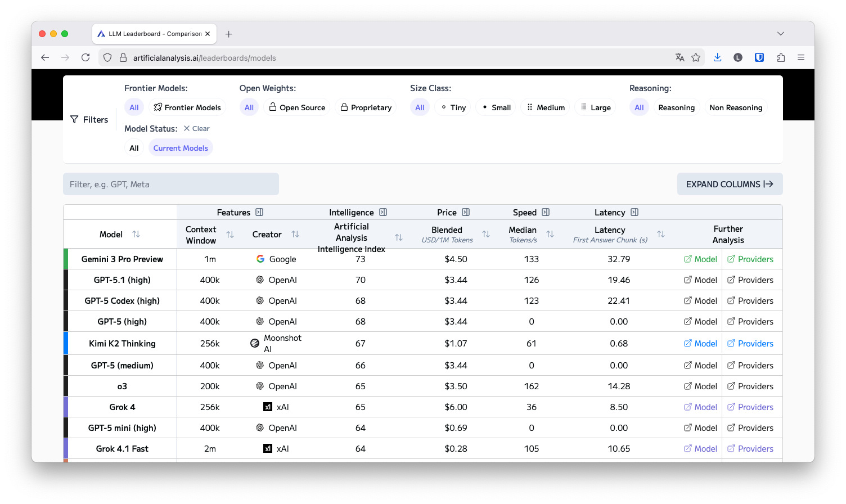Open the extensions puzzle icon
This screenshot has width=846, height=504.
point(781,57)
